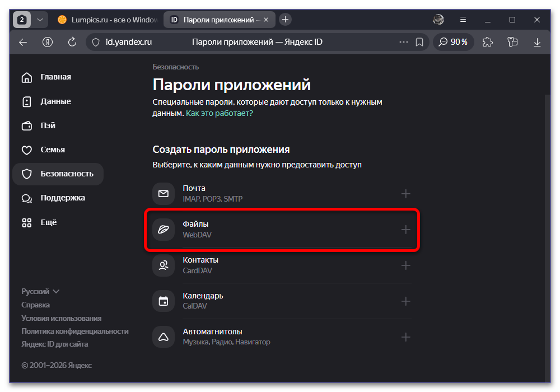Click the Безопасность breadcrumb link

point(175,67)
